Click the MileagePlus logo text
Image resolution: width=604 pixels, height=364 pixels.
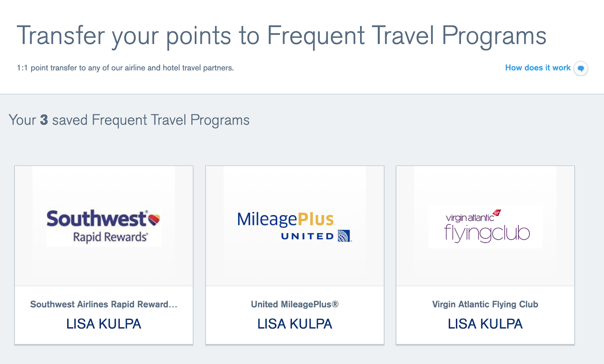(x=285, y=219)
